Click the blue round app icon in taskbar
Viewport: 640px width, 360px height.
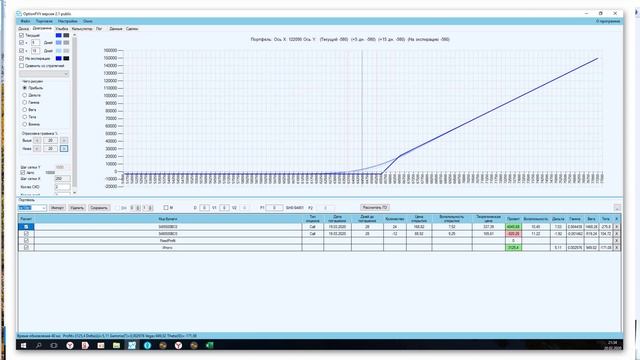(147, 345)
